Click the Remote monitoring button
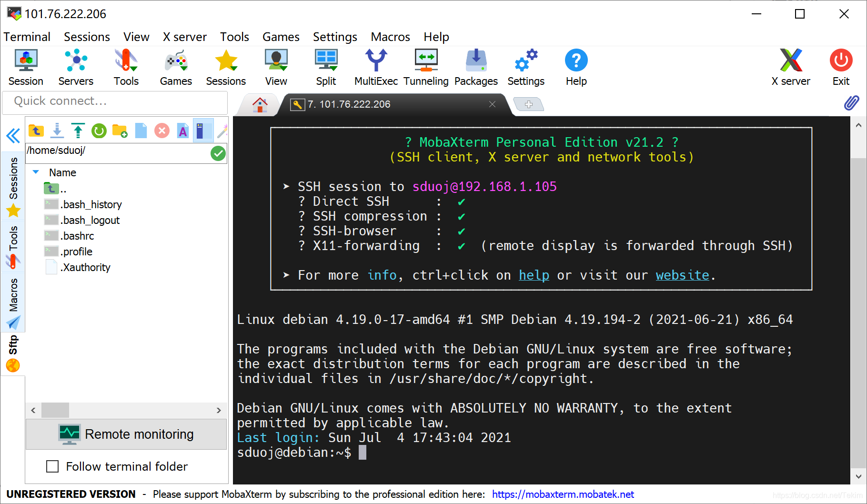The image size is (867, 504). pyautogui.click(x=126, y=434)
